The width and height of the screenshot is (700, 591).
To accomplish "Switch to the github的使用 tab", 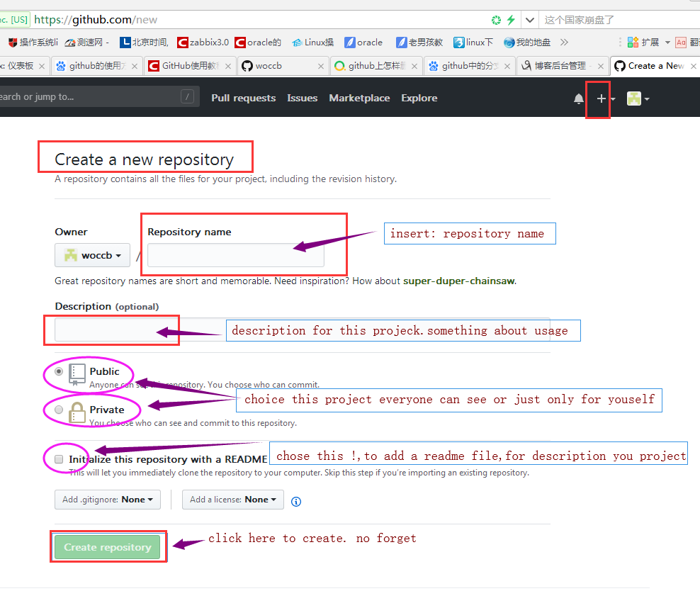I will pyautogui.click(x=96, y=66).
